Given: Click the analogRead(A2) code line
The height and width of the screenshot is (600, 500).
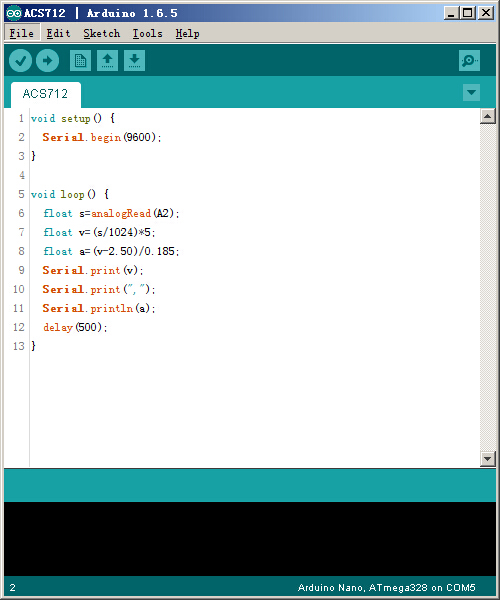Looking at the screenshot, I should [111, 213].
